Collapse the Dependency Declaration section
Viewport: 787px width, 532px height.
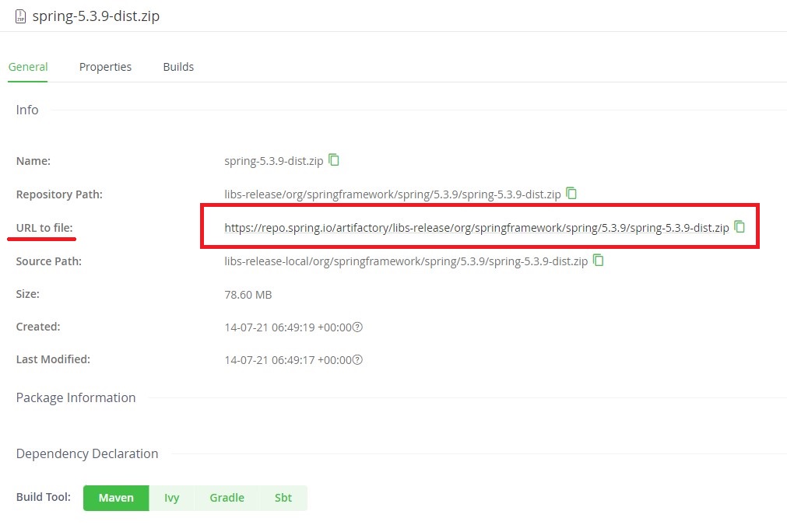[87, 453]
